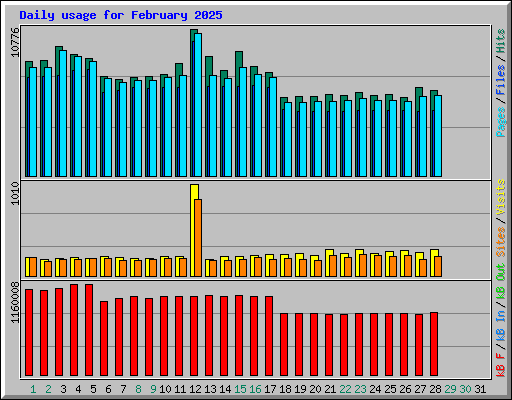Click the orange "Sites" legend label
The image size is (512, 400).
click(x=501, y=242)
